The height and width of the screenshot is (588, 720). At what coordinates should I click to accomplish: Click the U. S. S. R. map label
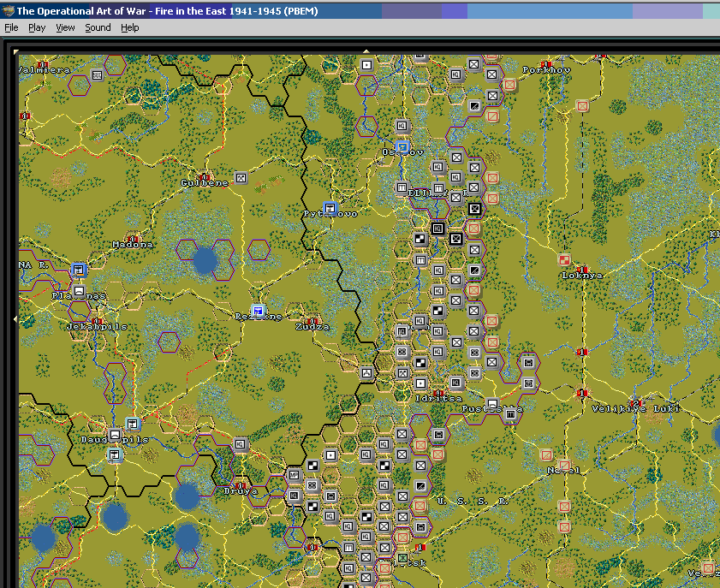coord(472,502)
